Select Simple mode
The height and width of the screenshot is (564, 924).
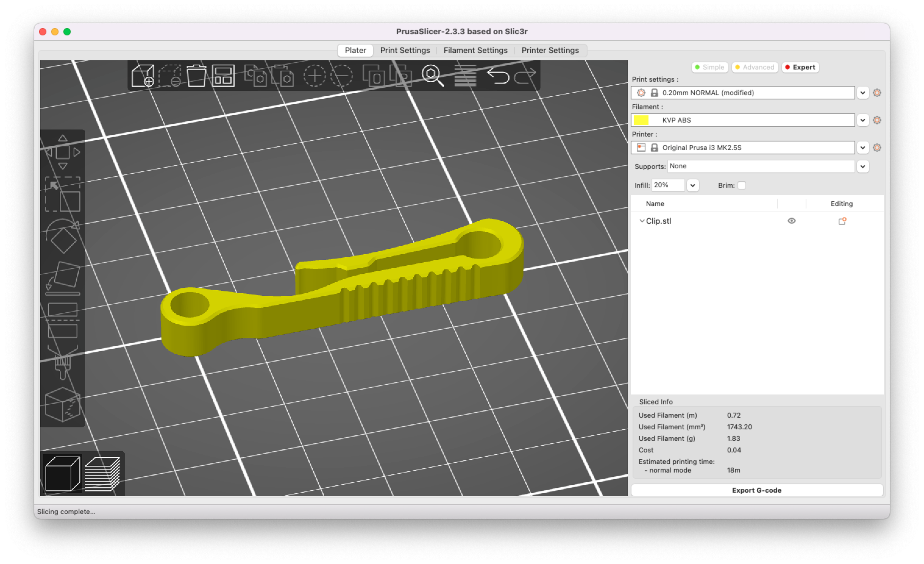(x=709, y=67)
